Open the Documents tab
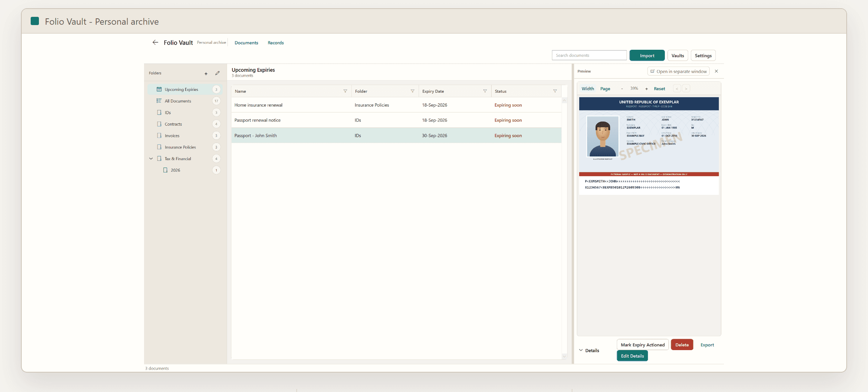The height and width of the screenshot is (392, 868). tap(246, 43)
